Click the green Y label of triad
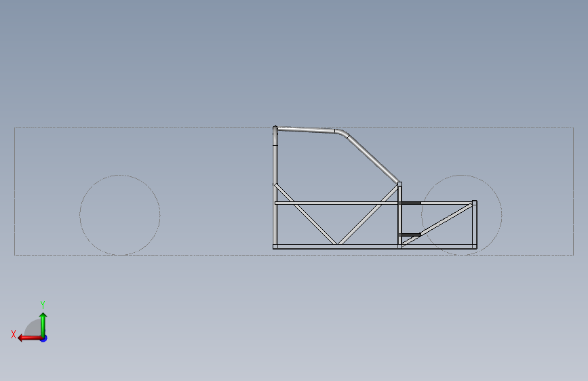 click(x=43, y=305)
